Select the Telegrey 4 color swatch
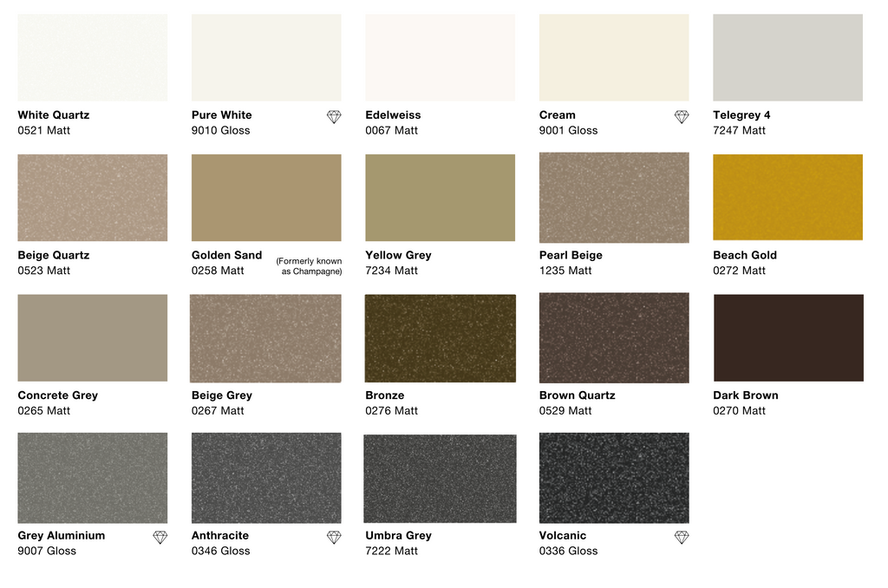Screen dimensions: 888x588 coord(787,57)
